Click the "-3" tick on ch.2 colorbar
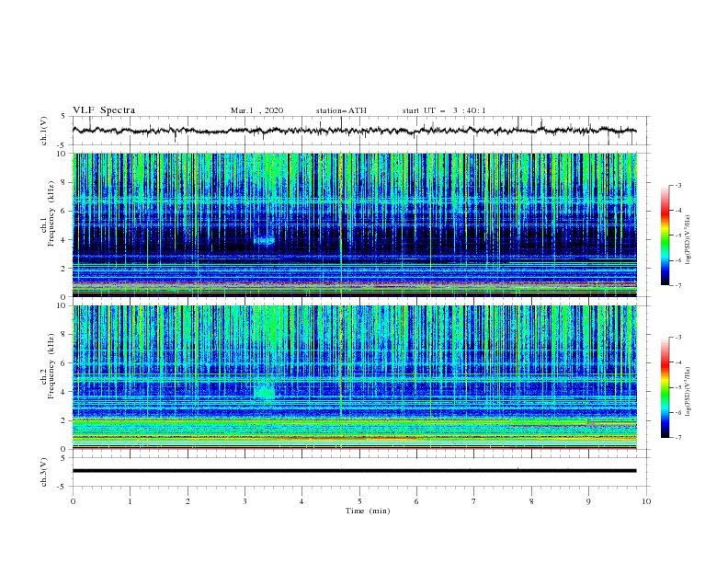Viewport: 728px width, 563px height. pyautogui.click(x=678, y=338)
